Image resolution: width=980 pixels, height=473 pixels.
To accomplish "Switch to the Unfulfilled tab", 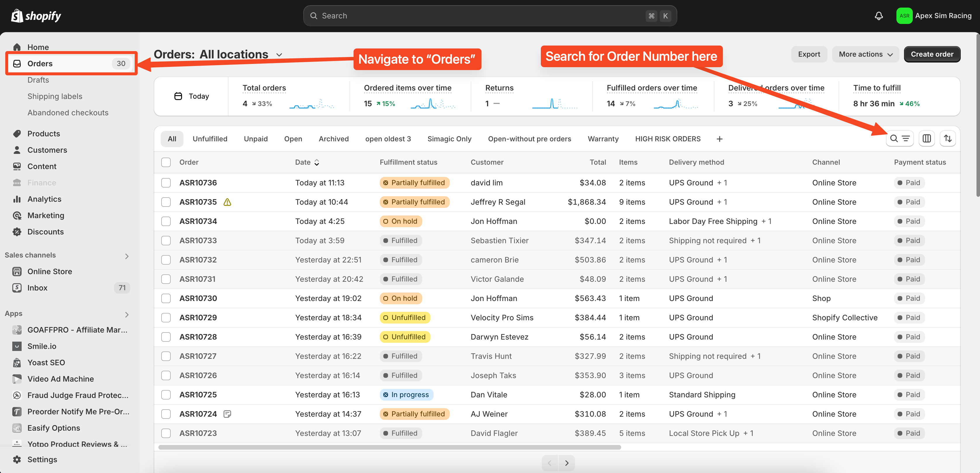I will [x=209, y=139].
